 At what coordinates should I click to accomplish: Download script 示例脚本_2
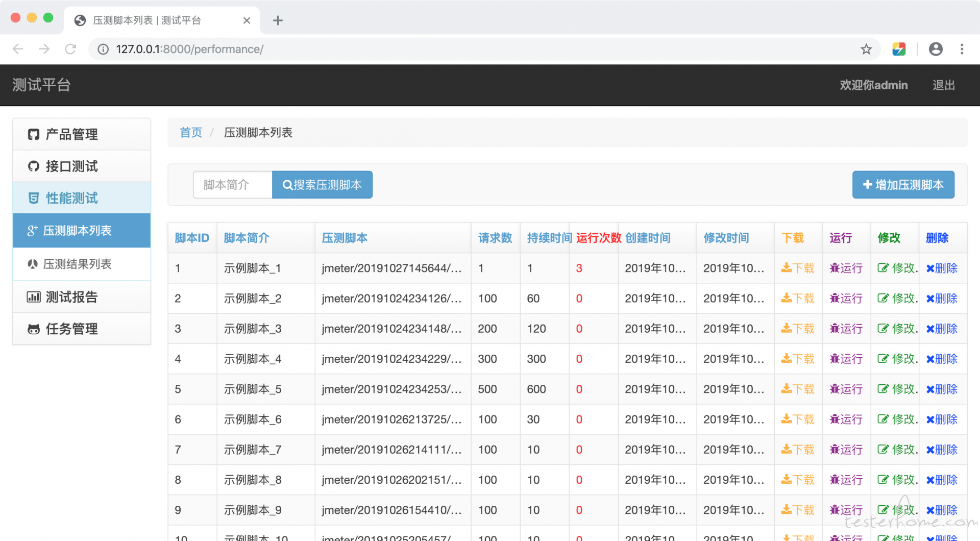tap(798, 299)
